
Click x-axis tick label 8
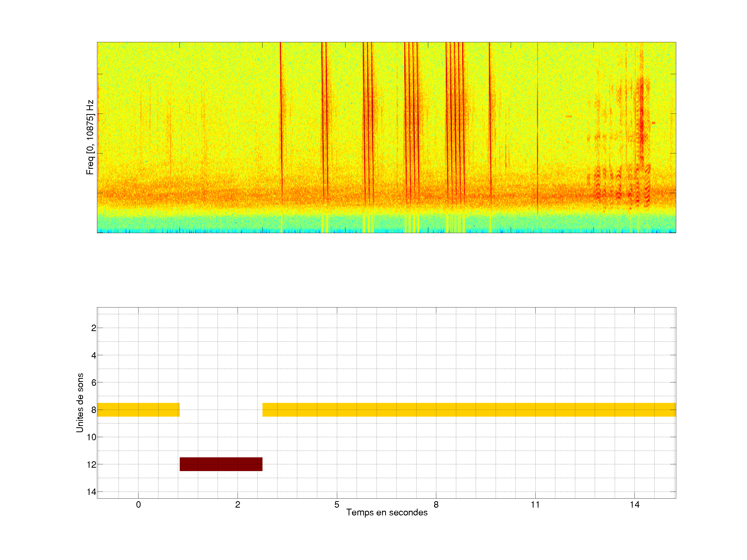pos(436,505)
